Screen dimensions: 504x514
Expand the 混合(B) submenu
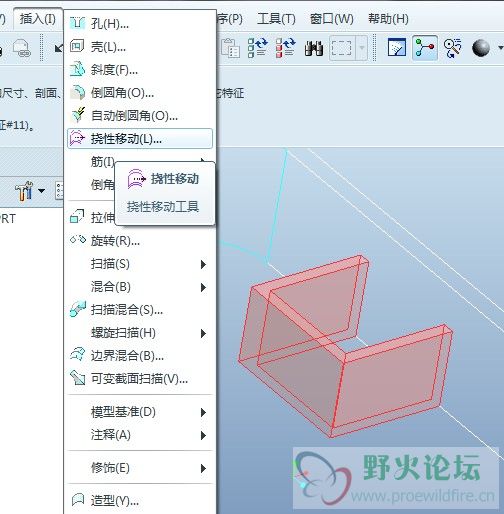(140, 287)
